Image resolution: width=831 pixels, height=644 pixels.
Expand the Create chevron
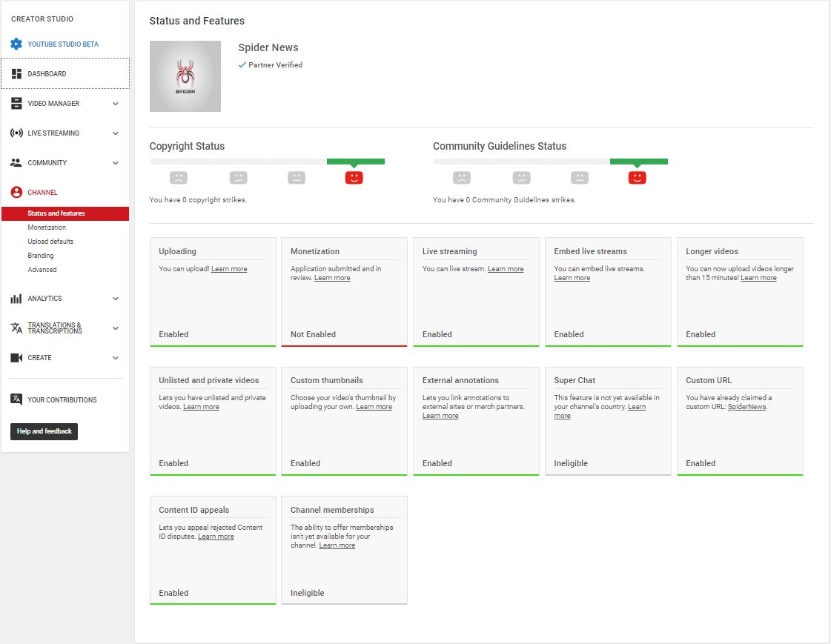(x=116, y=358)
